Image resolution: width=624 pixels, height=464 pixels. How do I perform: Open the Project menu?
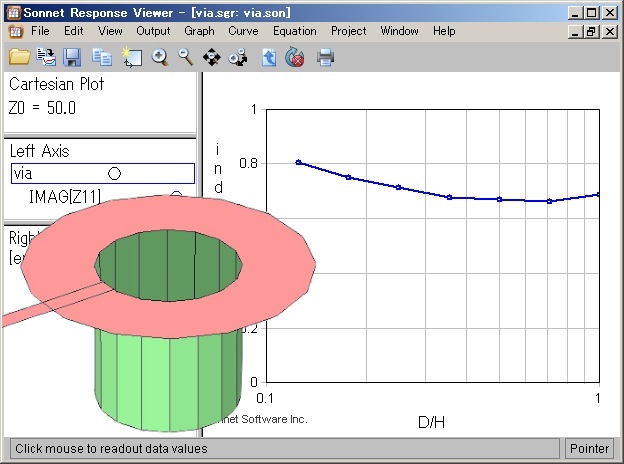(x=349, y=31)
